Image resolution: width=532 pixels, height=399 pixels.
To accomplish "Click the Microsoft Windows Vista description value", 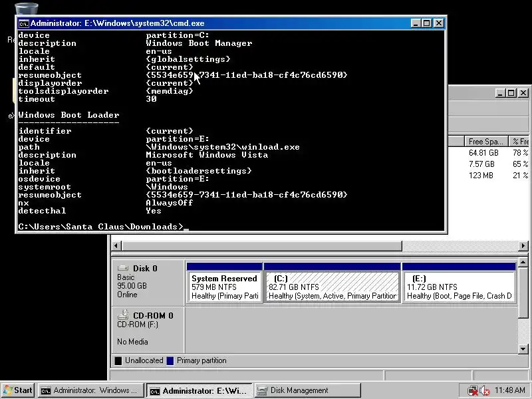I will (207, 155).
